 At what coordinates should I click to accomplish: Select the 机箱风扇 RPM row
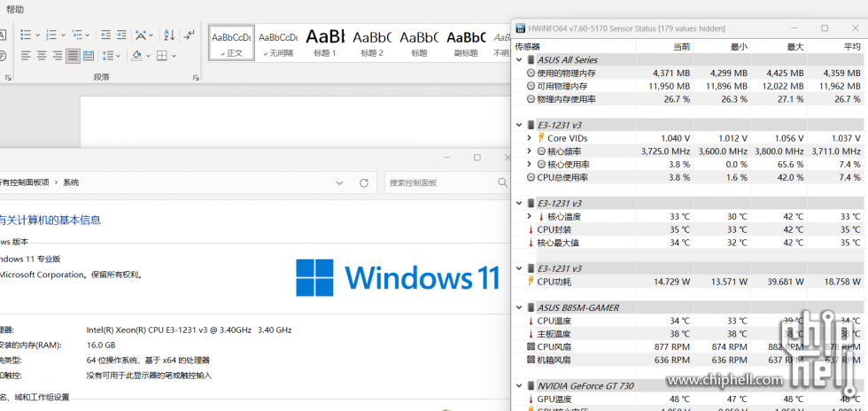pyautogui.click(x=689, y=360)
